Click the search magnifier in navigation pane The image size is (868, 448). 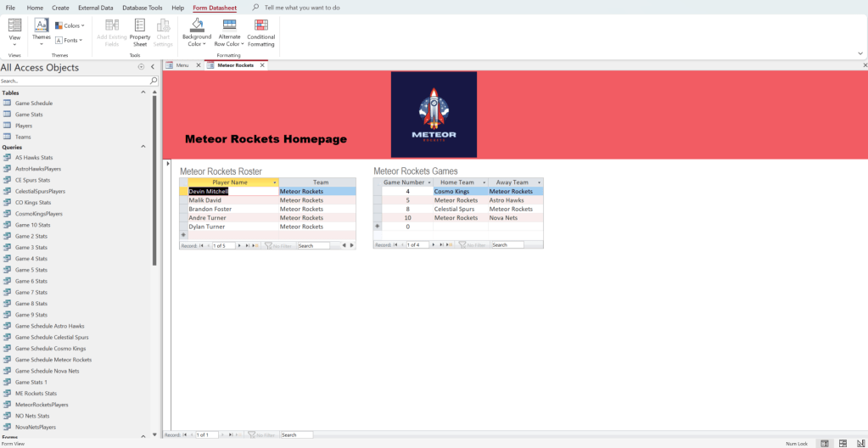(154, 81)
